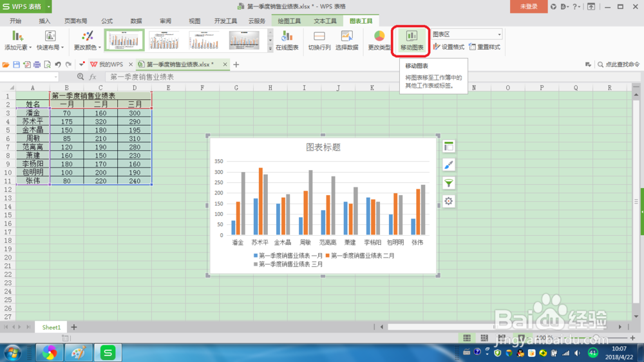Select the Sheet1 worksheet tab
644x362 pixels.
(x=51, y=327)
